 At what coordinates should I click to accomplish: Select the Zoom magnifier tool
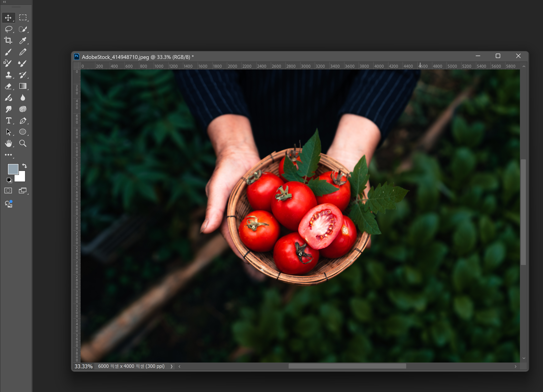coord(23,143)
